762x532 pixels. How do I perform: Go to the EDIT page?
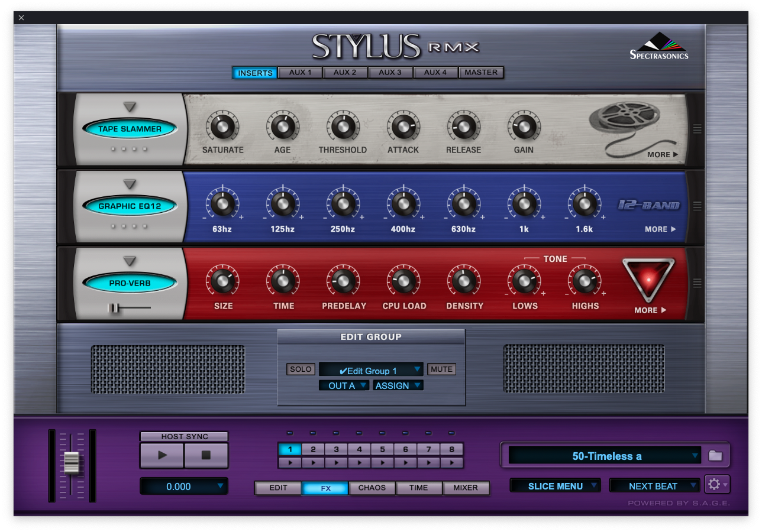click(x=278, y=488)
